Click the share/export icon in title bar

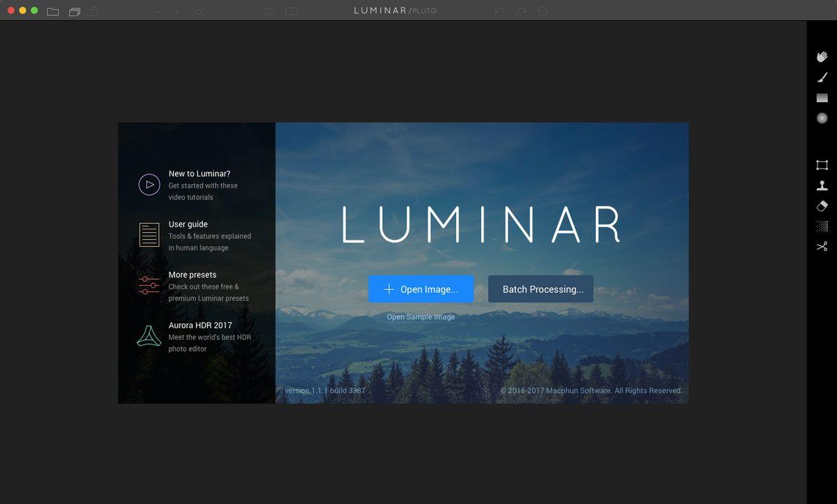coord(95,11)
